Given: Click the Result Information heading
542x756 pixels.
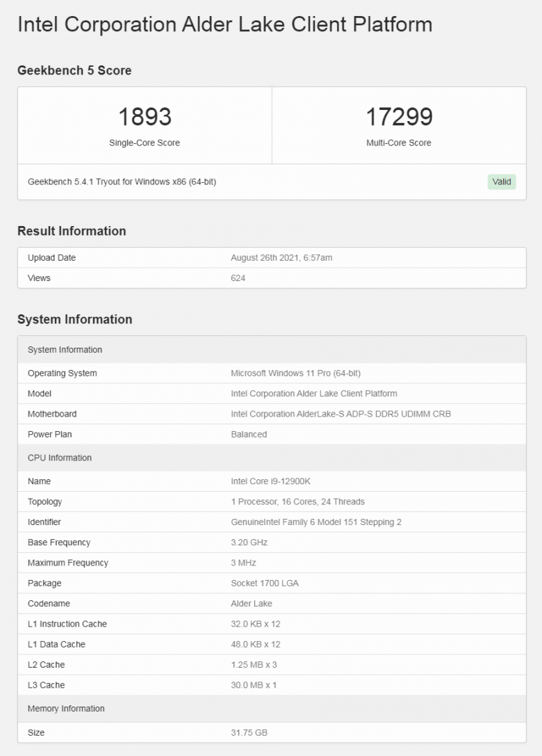Looking at the screenshot, I should click(72, 231).
